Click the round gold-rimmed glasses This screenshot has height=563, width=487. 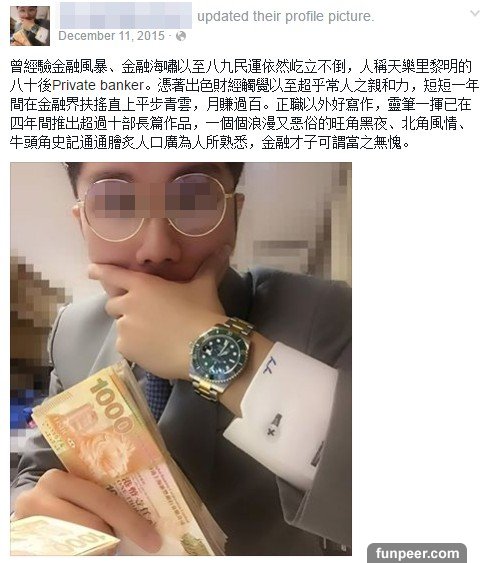click(156, 206)
